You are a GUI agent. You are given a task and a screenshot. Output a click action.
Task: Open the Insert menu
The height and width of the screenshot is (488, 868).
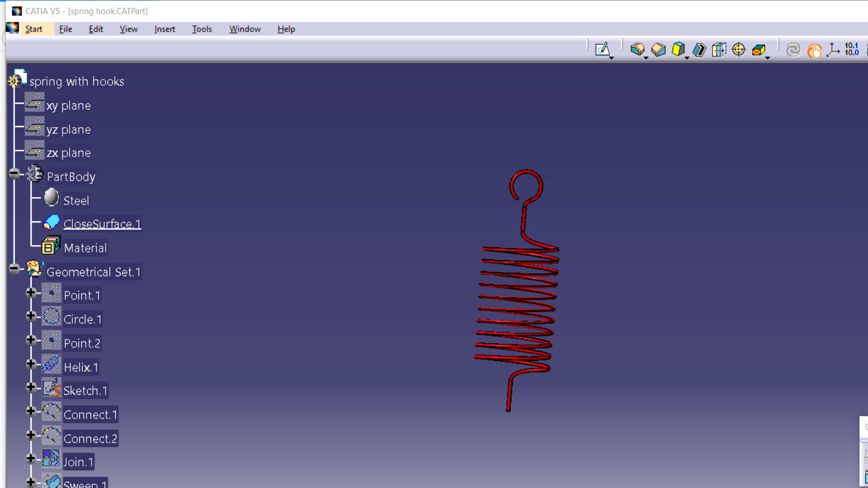(x=165, y=29)
